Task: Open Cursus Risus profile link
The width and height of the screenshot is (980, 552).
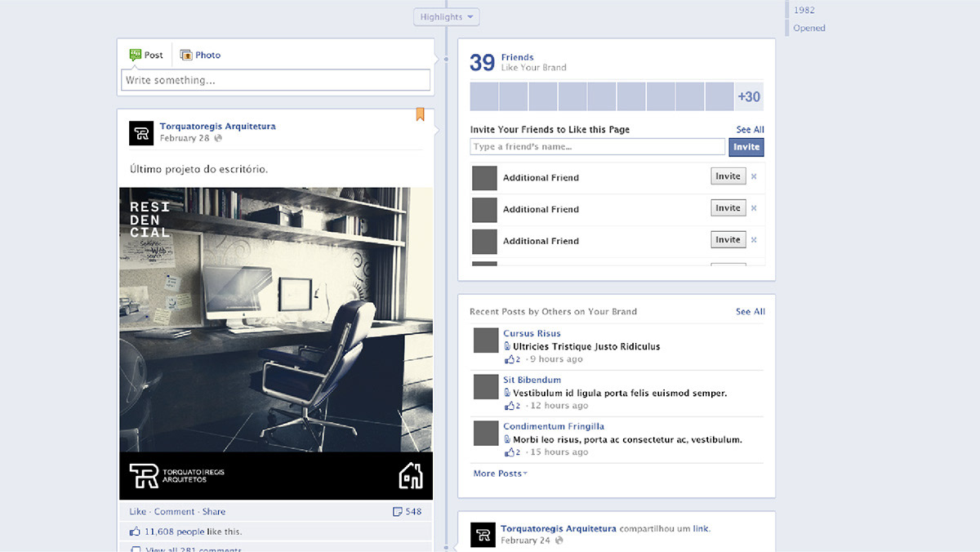Action: tap(532, 333)
